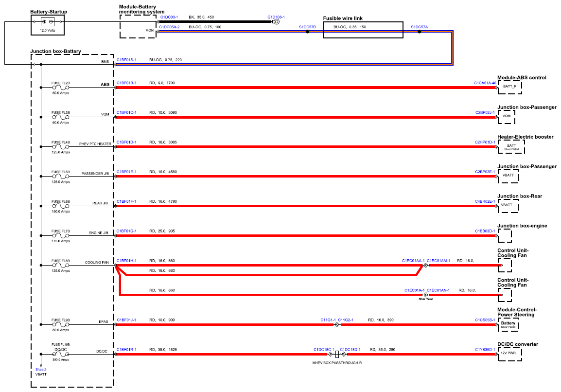Screen dimensions: 561x392
Task: Select the "Junction box-Rear" title
Action: tap(520, 196)
